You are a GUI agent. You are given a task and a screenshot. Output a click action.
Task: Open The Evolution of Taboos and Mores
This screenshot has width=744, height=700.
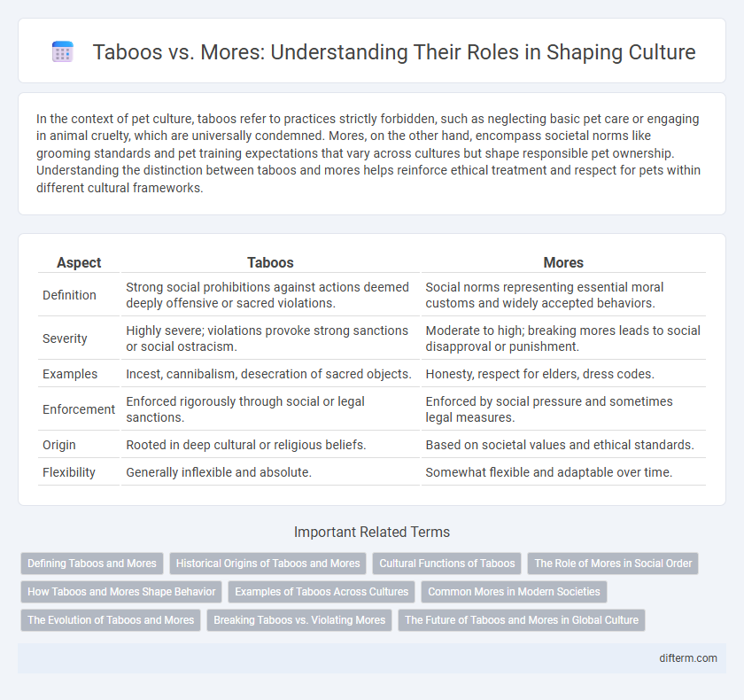pyautogui.click(x=111, y=620)
